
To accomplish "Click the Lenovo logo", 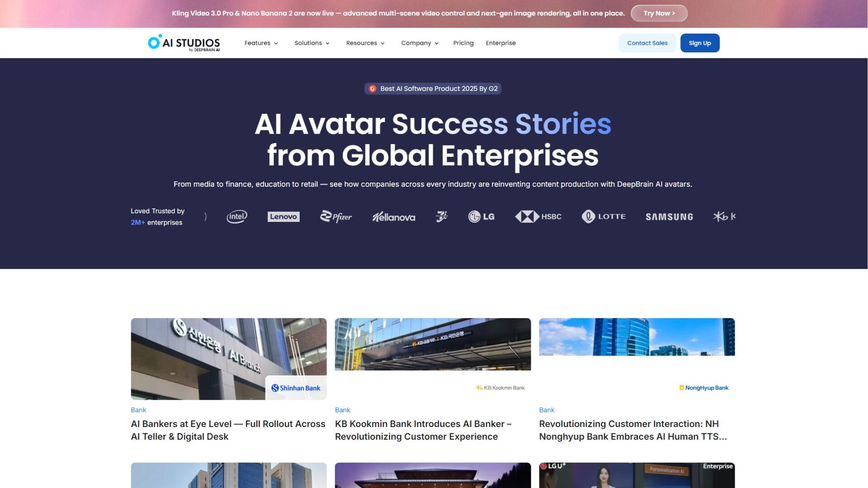I will pos(283,217).
